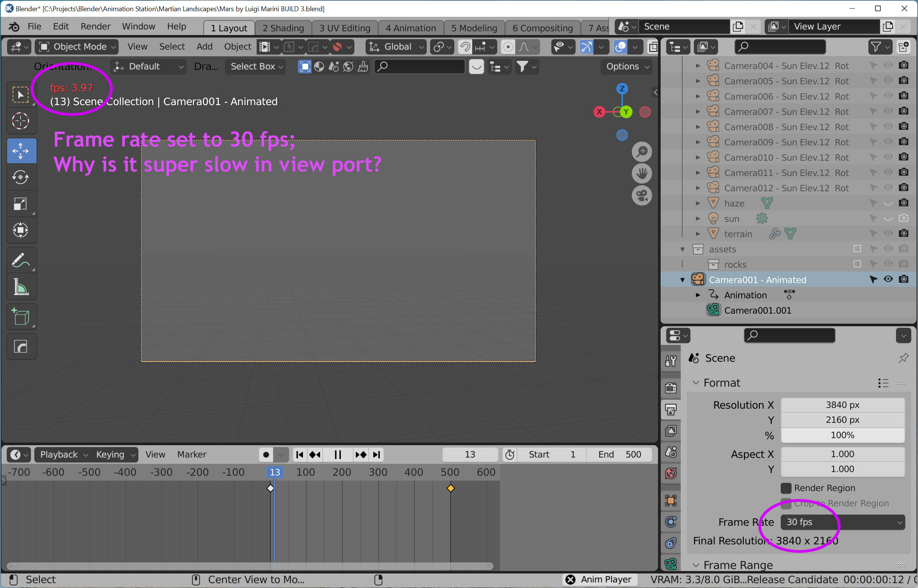Open the World properties tab

[671, 474]
